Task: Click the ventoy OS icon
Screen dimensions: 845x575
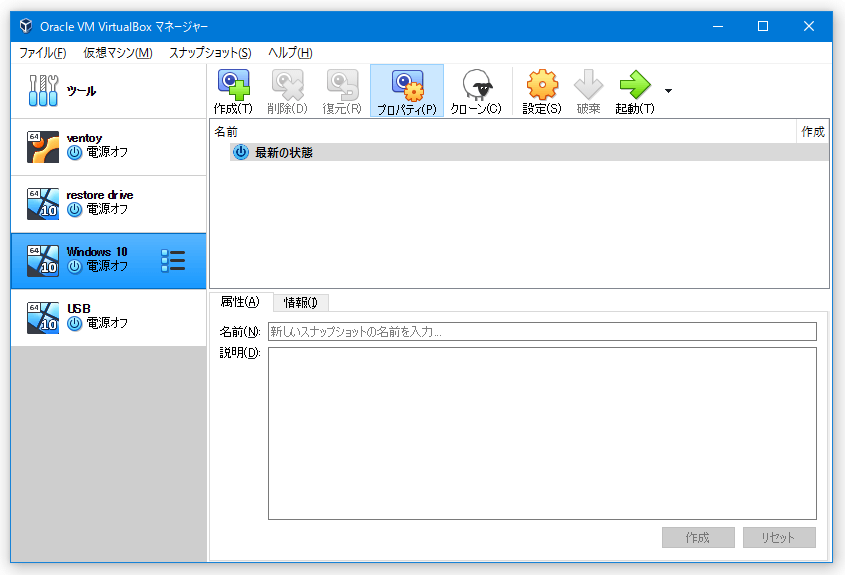Action: (43, 147)
